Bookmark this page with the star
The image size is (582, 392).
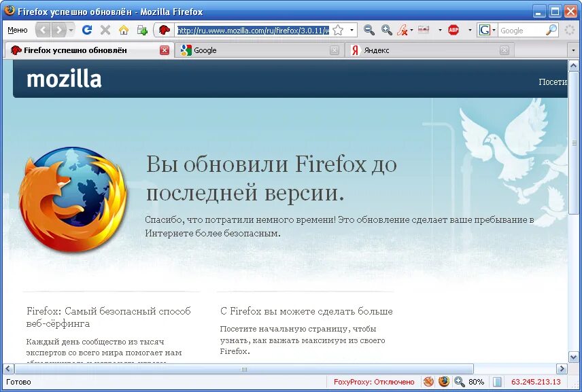pos(338,30)
